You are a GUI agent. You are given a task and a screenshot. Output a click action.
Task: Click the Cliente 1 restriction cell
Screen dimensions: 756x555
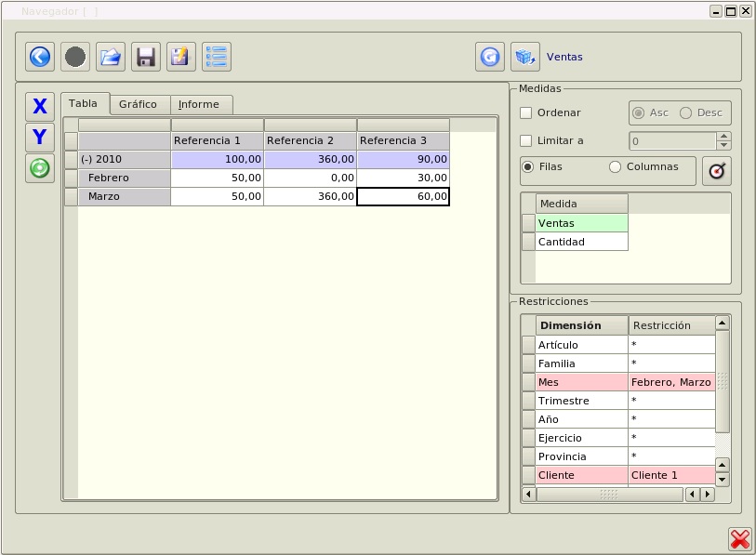671,475
